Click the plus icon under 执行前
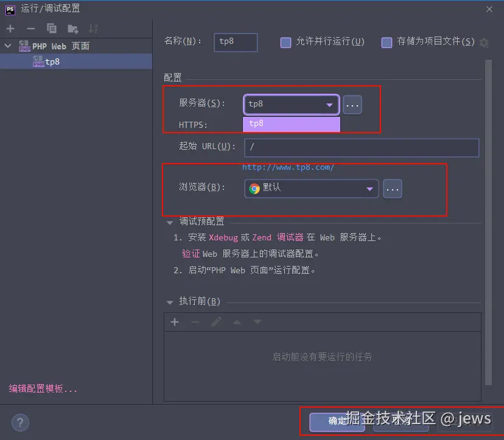This screenshot has height=440, width=504. [x=175, y=322]
